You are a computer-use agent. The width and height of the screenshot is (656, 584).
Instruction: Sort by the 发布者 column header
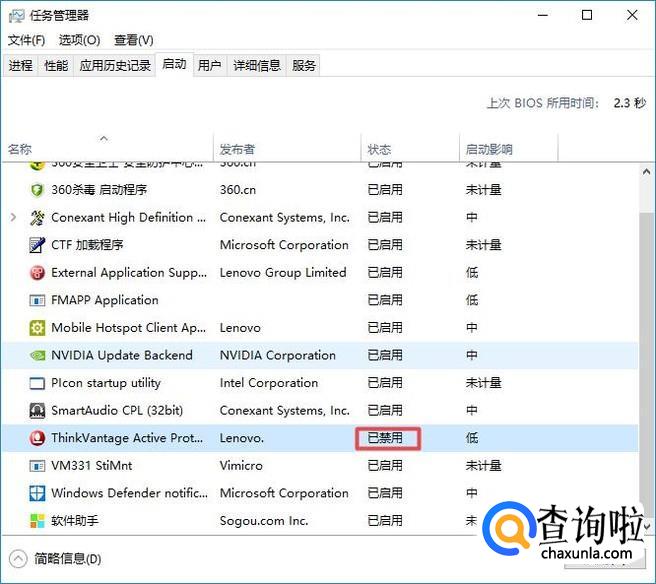pyautogui.click(x=287, y=148)
